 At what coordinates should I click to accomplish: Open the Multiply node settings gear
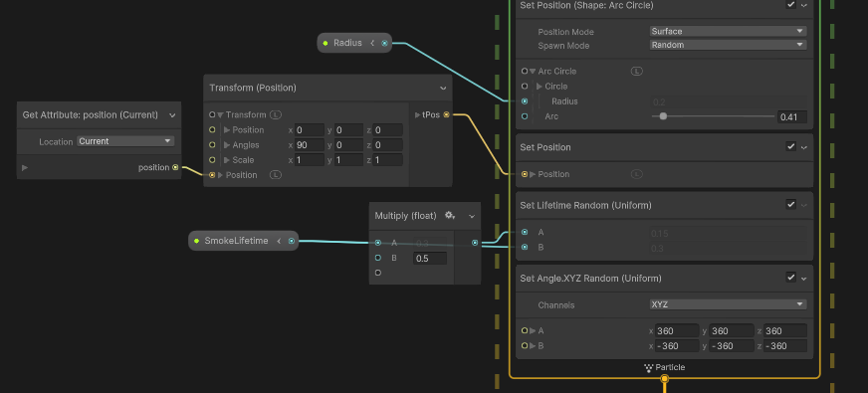click(450, 215)
